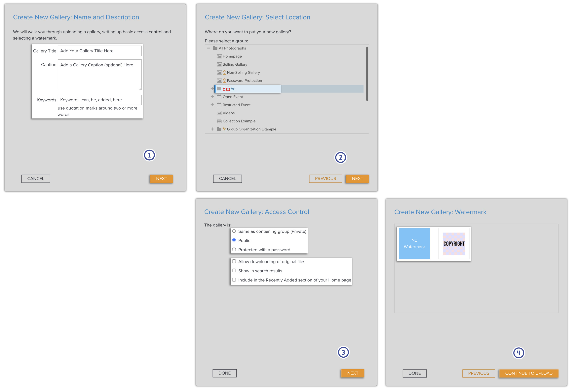
Task: Check Show in search results
Action: pos(234,270)
